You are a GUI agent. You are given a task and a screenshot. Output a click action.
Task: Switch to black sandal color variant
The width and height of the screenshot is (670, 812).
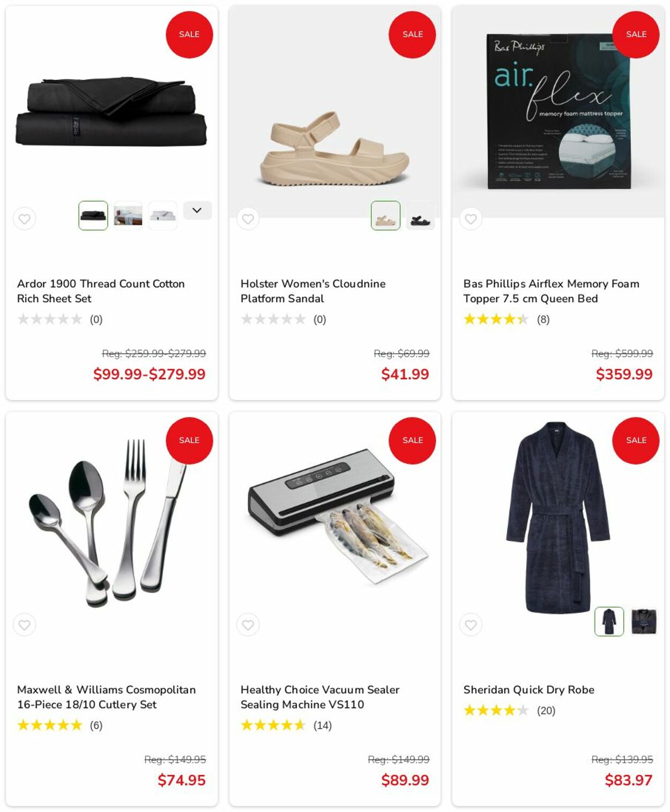pyautogui.click(x=420, y=216)
